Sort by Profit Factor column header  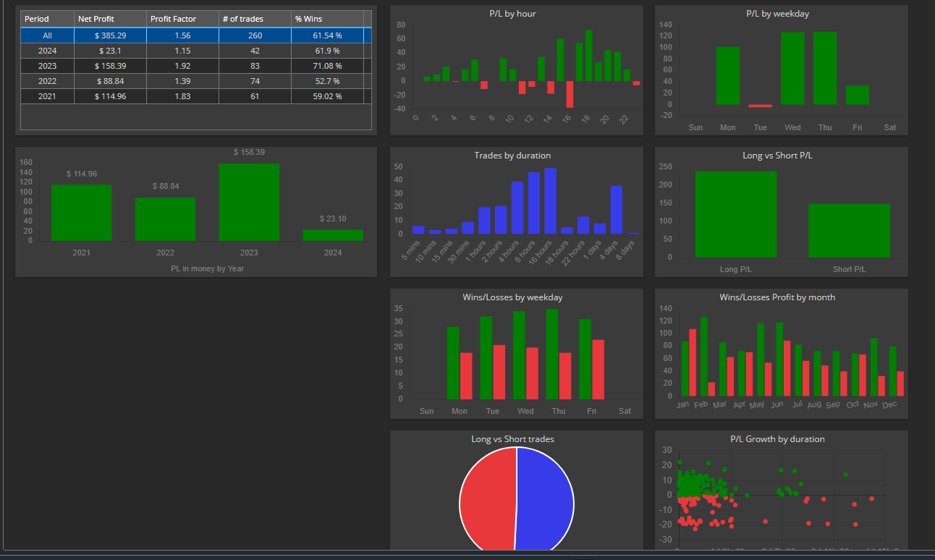[x=182, y=19]
